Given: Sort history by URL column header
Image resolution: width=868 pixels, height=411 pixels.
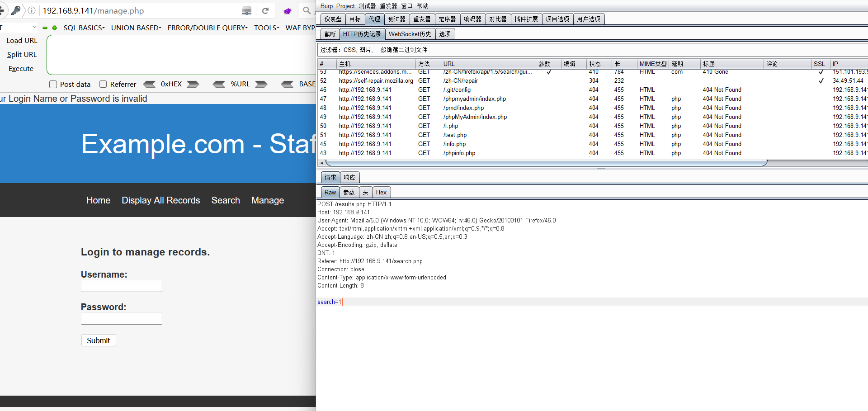Looking at the screenshot, I should pos(488,64).
